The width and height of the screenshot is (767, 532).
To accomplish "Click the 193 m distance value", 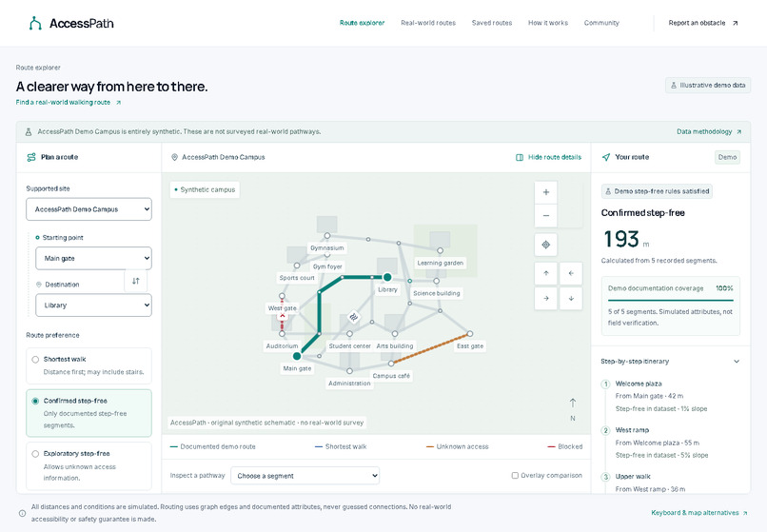I will pyautogui.click(x=626, y=239).
